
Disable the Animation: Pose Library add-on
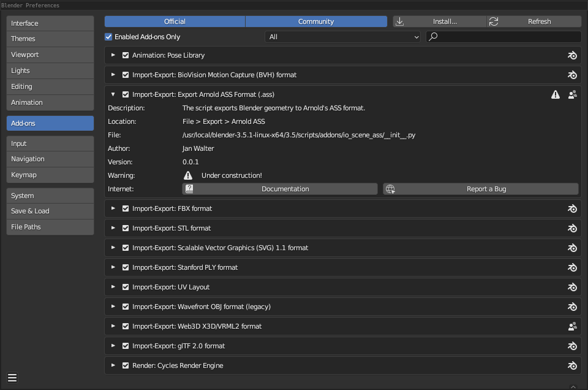(x=126, y=55)
